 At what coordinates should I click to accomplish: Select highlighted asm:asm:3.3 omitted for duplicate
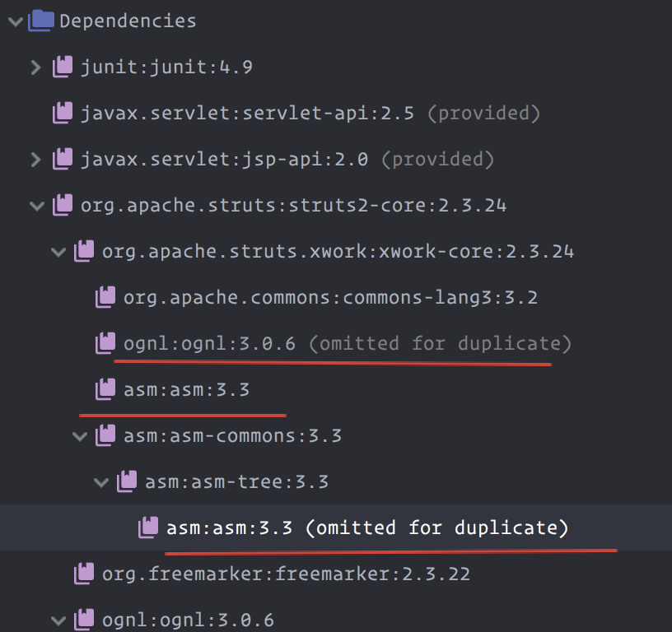click(x=366, y=527)
